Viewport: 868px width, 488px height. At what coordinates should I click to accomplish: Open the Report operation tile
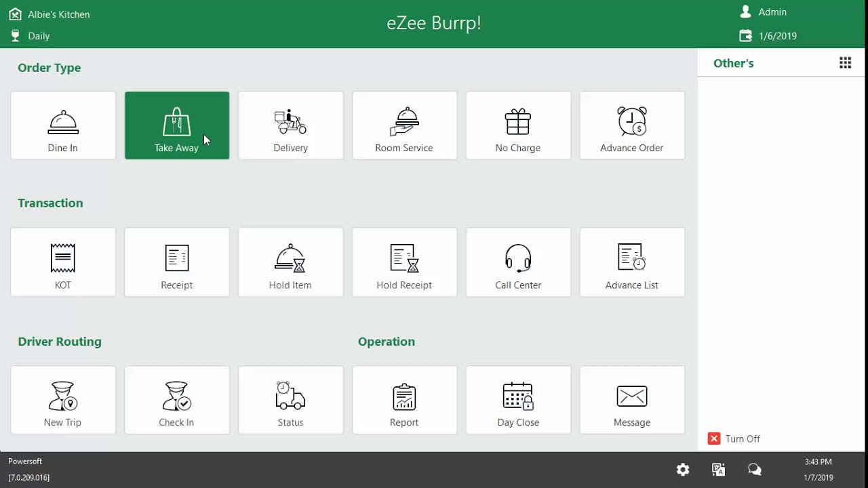pyautogui.click(x=405, y=400)
